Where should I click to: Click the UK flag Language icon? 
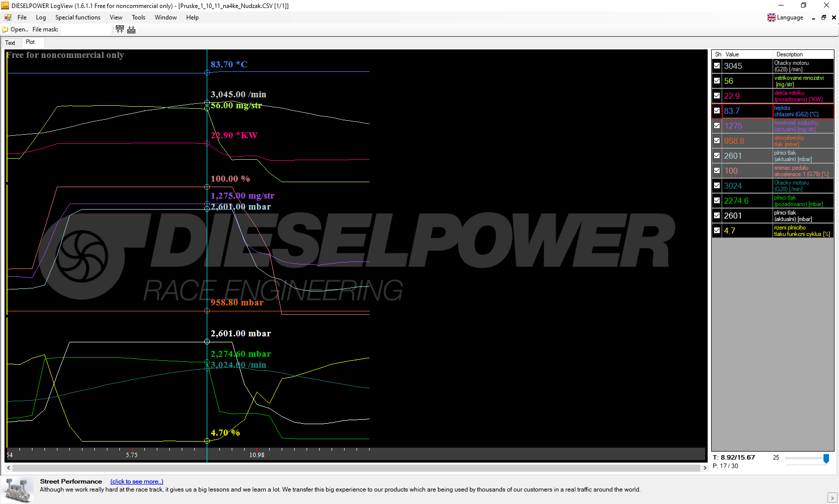[x=772, y=17]
